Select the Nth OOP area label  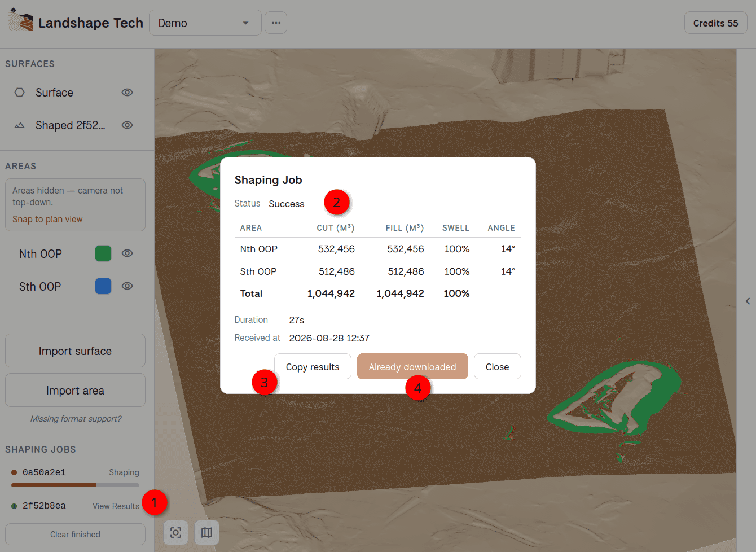[41, 254]
